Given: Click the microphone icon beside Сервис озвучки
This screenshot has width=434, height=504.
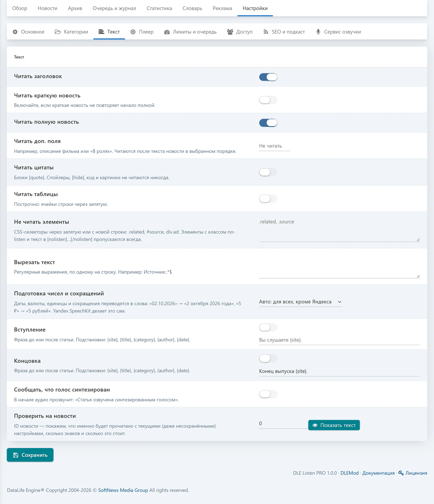Looking at the screenshot, I should [x=318, y=32].
